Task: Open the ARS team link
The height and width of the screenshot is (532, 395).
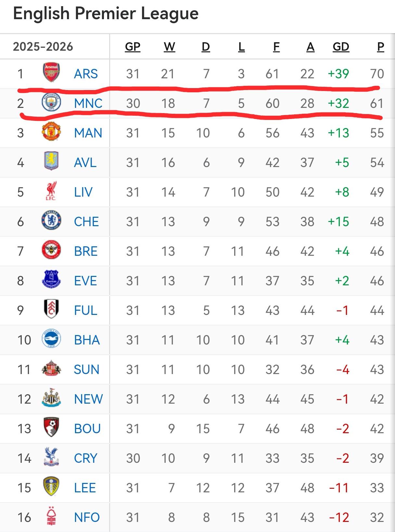Action: pos(86,74)
